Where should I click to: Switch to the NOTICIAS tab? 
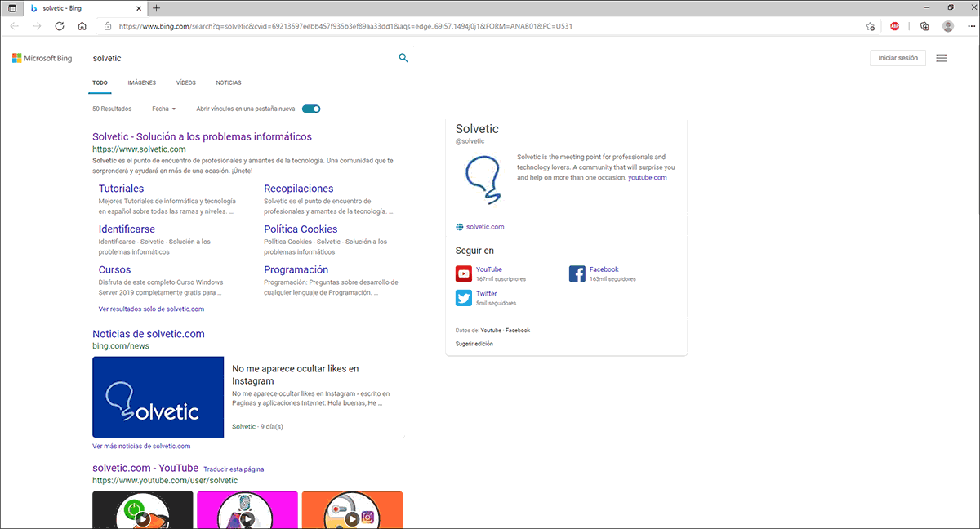(x=229, y=83)
